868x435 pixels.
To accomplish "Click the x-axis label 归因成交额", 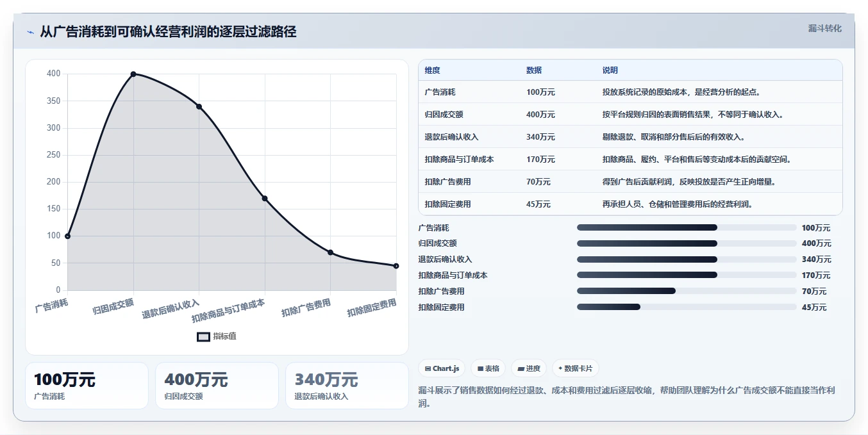I will click(113, 306).
